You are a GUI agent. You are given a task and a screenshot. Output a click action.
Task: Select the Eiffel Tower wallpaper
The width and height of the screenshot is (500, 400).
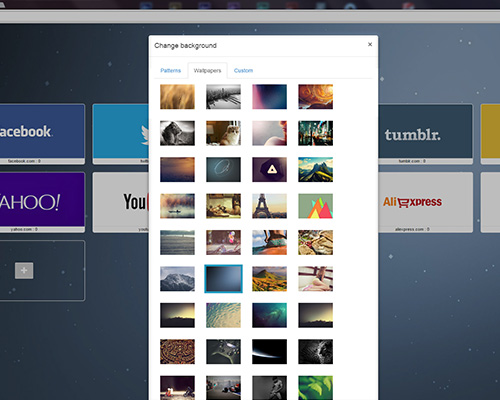(x=269, y=206)
